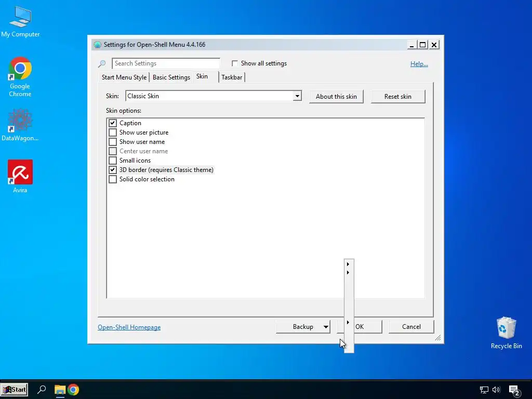Image resolution: width=532 pixels, height=399 pixels.
Task: Open network status tray icon
Action: (x=484, y=390)
